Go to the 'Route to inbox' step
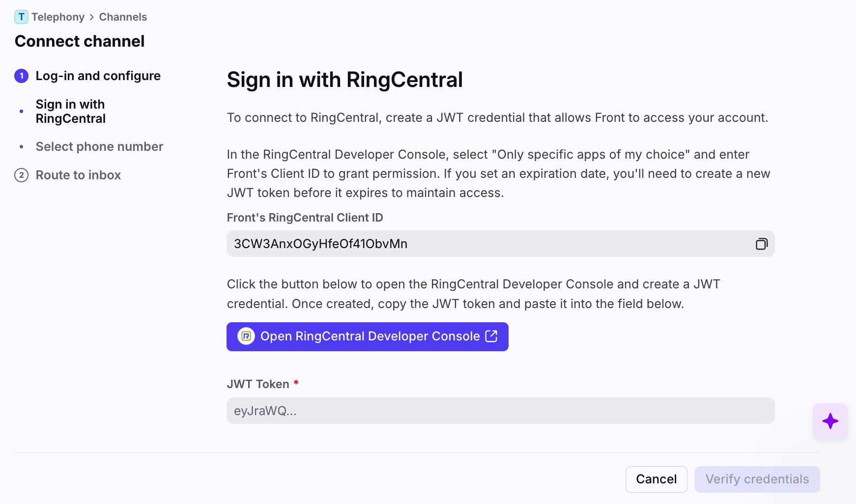Screen dimensions: 856x504 [x=78, y=175]
